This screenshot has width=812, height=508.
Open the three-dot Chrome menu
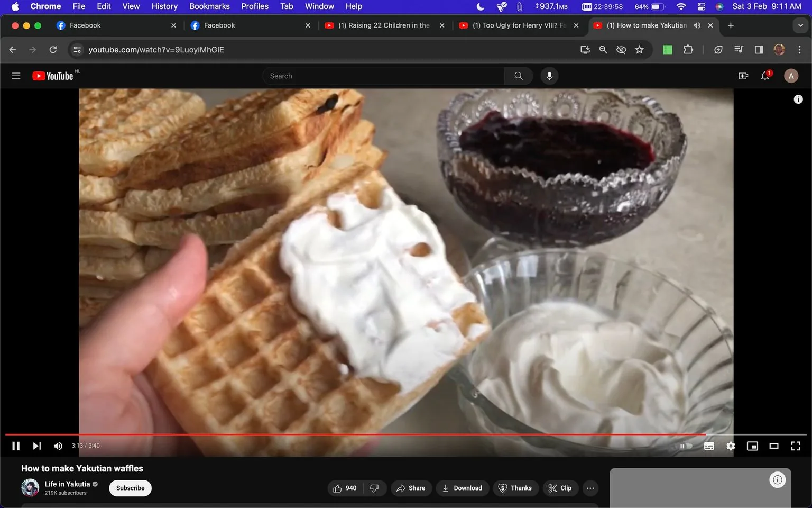[800, 49]
